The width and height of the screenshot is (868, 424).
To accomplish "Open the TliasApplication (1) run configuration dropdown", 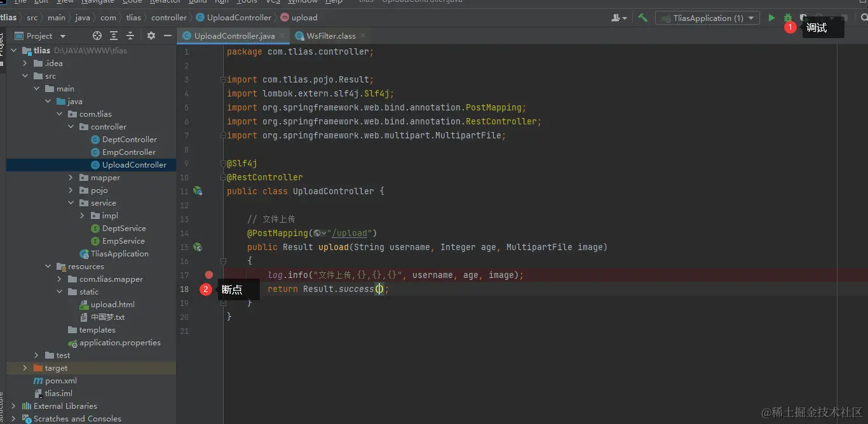I will [x=707, y=18].
